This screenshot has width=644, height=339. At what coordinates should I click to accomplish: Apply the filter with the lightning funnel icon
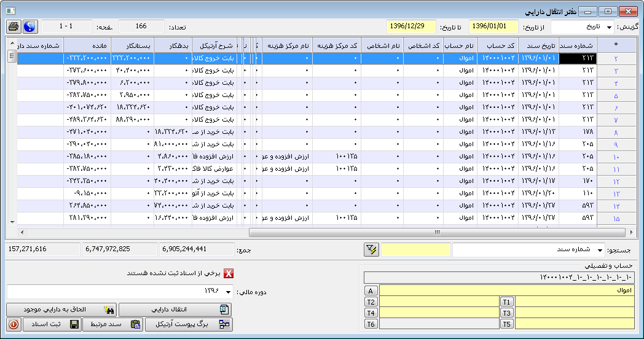coord(371,249)
